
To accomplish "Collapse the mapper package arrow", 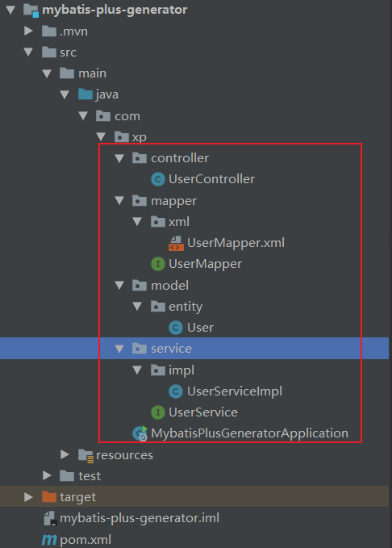I will [119, 200].
